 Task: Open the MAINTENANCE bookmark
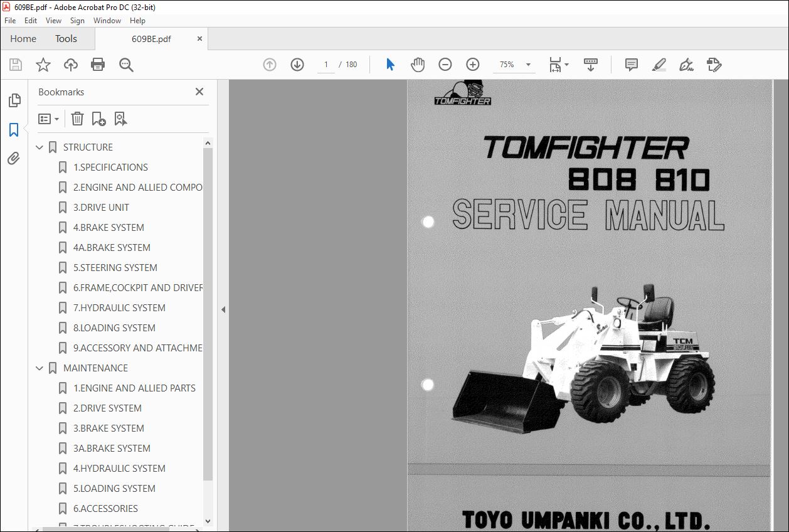pyautogui.click(x=95, y=368)
